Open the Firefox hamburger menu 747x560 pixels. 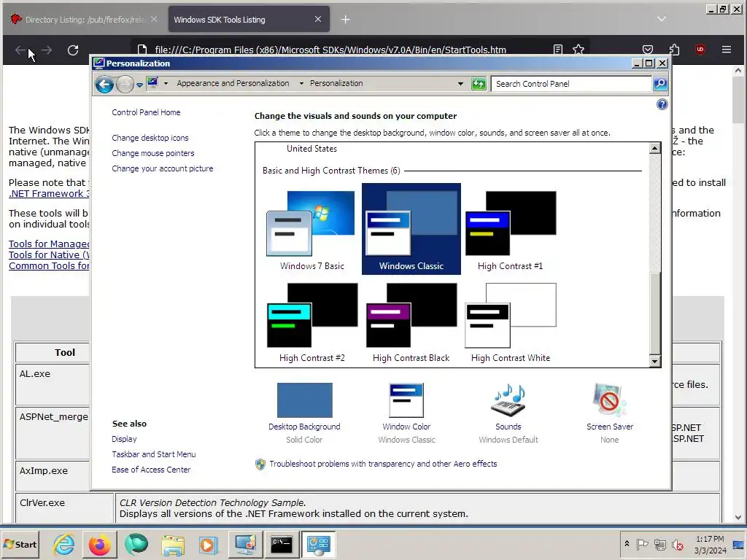[x=726, y=50]
